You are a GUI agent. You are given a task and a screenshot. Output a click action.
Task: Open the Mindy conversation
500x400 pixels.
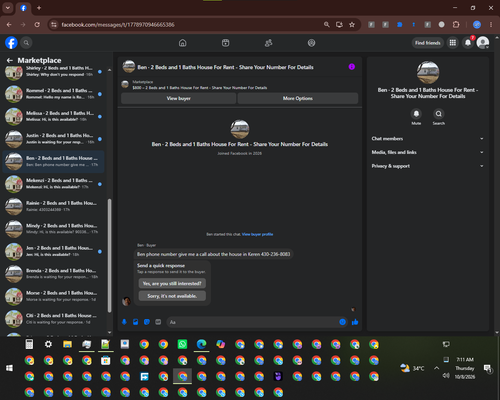click(54, 229)
